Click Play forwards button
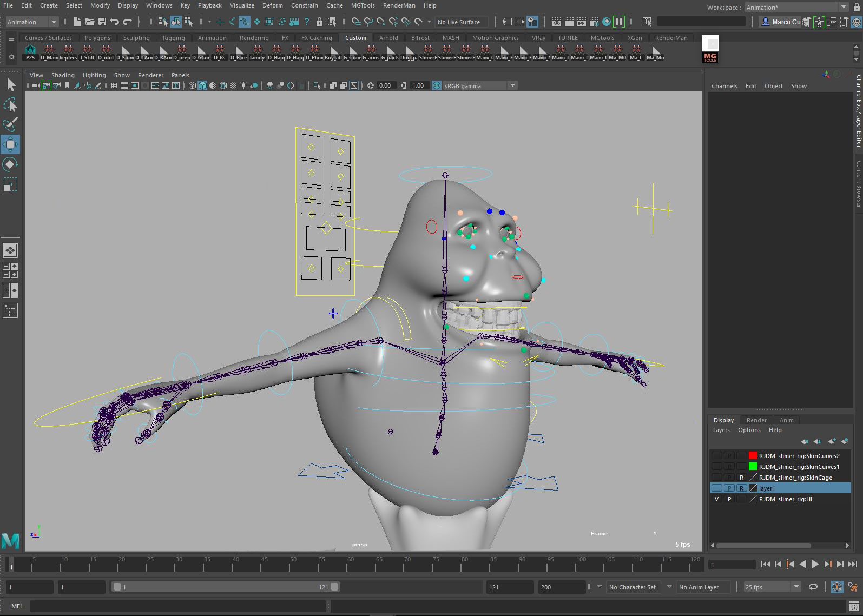Image resolution: width=863 pixels, height=616 pixels. pyautogui.click(x=815, y=564)
